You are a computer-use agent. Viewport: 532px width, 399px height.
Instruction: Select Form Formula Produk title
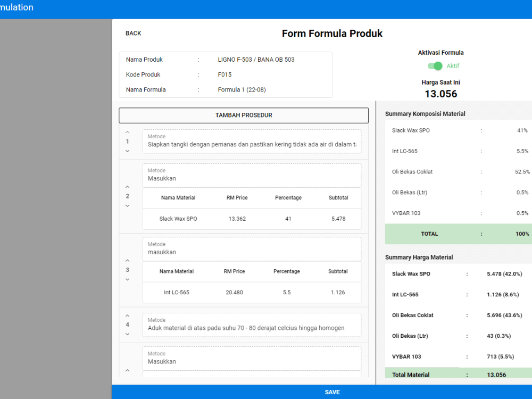pyautogui.click(x=332, y=34)
